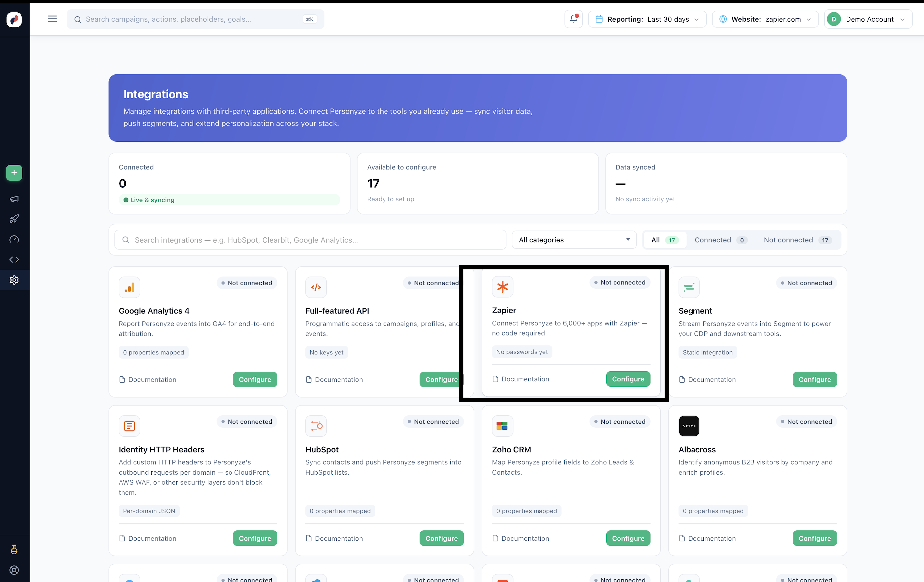Image resolution: width=924 pixels, height=582 pixels.
Task: Select the All 17 filter tab
Action: pyautogui.click(x=665, y=240)
